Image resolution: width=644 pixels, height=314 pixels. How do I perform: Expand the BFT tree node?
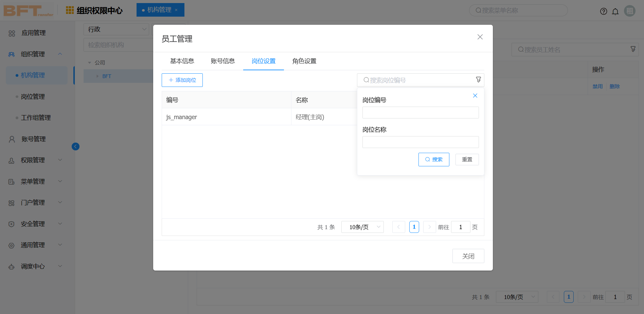tap(97, 76)
